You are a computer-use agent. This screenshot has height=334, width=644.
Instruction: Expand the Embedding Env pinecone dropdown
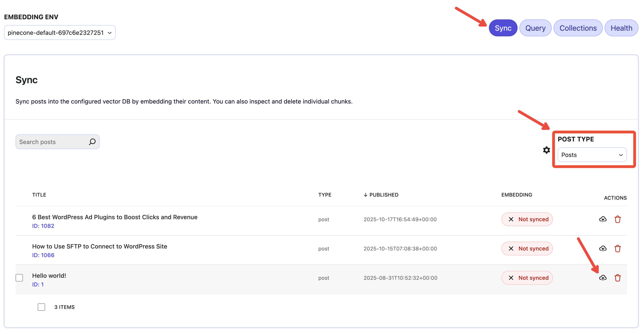pos(60,33)
